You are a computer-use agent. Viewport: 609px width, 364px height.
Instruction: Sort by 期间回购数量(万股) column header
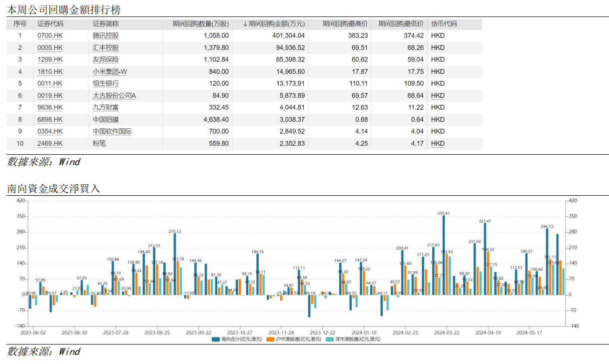pos(201,23)
